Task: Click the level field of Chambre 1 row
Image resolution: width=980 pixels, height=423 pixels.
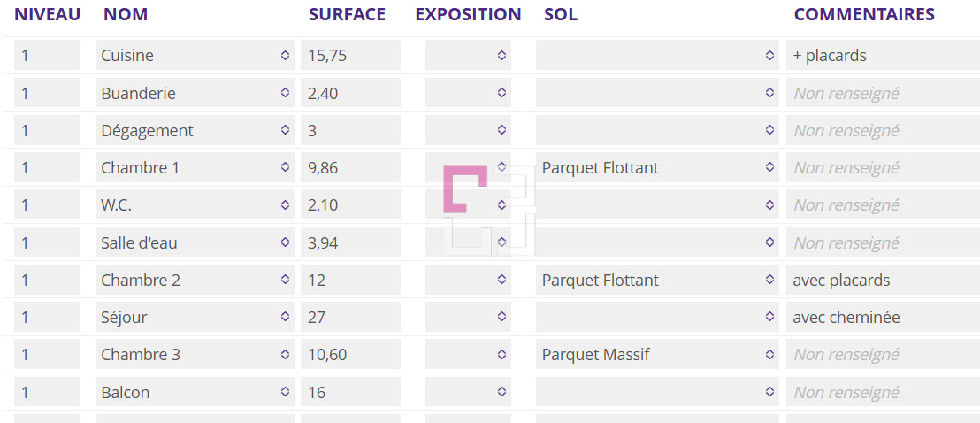Action: coord(47,168)
